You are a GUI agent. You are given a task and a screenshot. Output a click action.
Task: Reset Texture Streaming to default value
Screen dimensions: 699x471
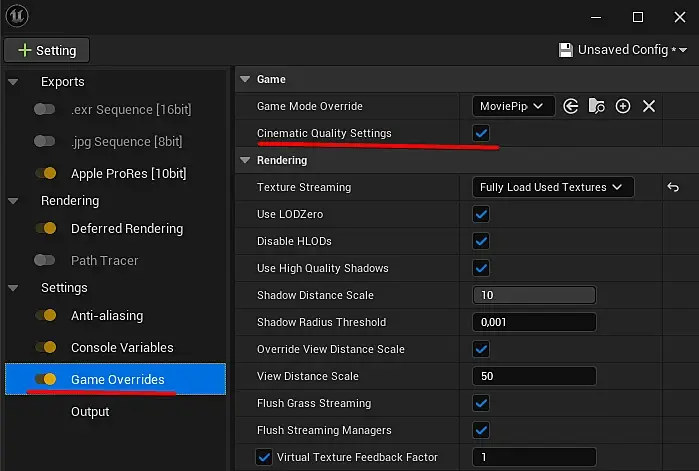tap(673, 187)
